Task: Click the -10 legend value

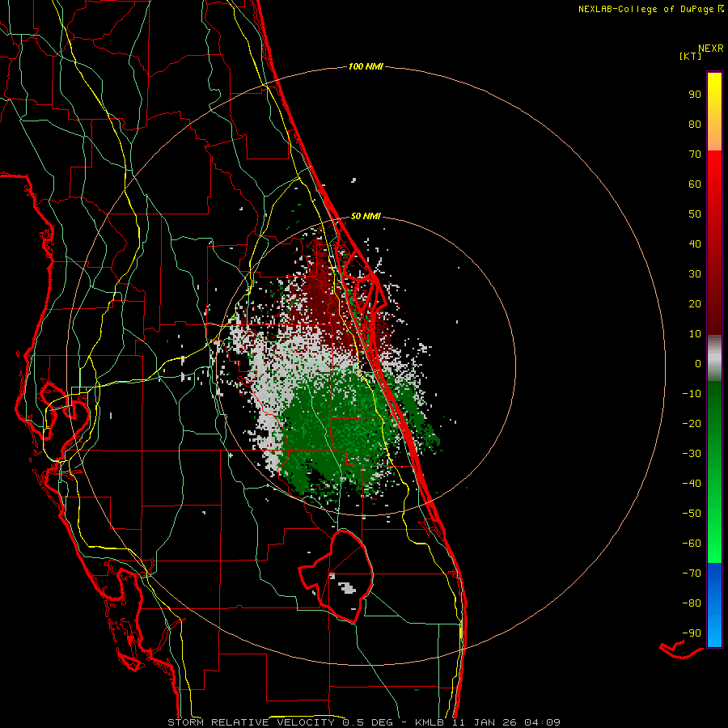Action: [x=692, y=394]
